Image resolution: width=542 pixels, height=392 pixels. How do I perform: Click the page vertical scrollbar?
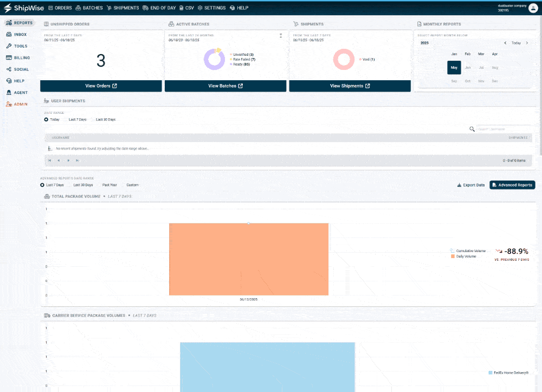click(540, 85)
